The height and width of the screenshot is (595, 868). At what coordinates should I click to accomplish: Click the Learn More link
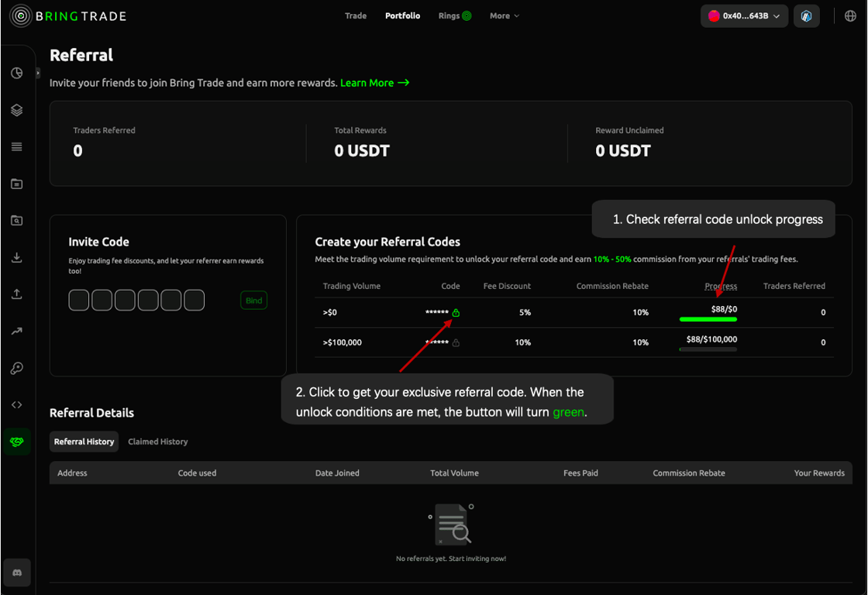(375, 82)
